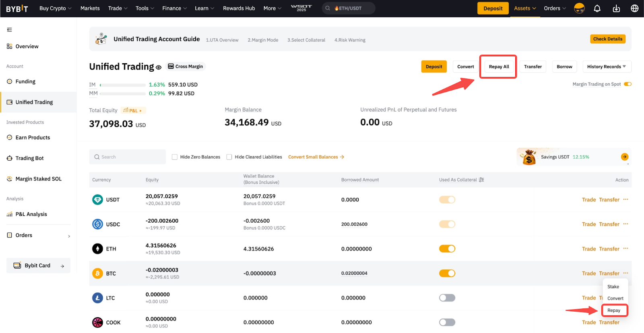This screenshot has width=644, height=333.
Task: Click the globe language icon
Action: [635, 8]
